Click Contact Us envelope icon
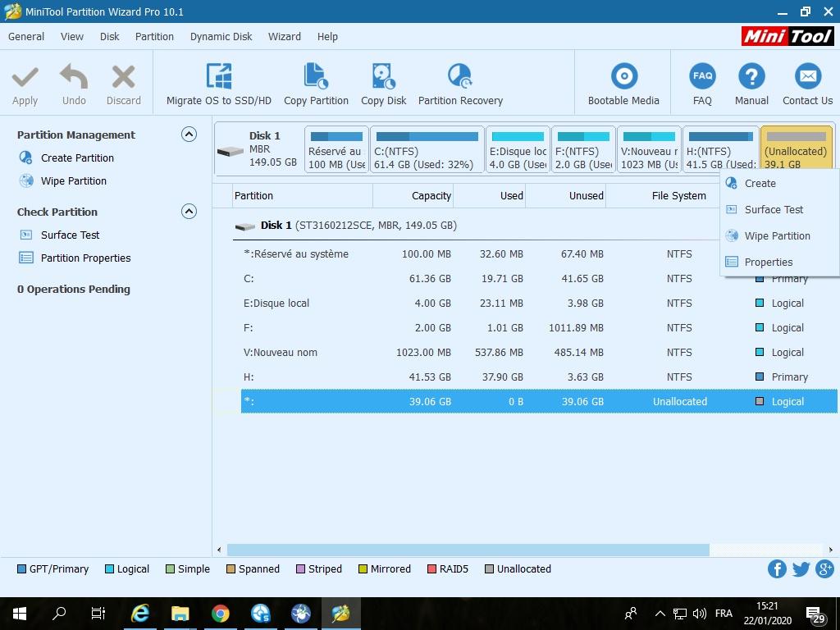This screenshot has width=840, height=630. point(808,76)
